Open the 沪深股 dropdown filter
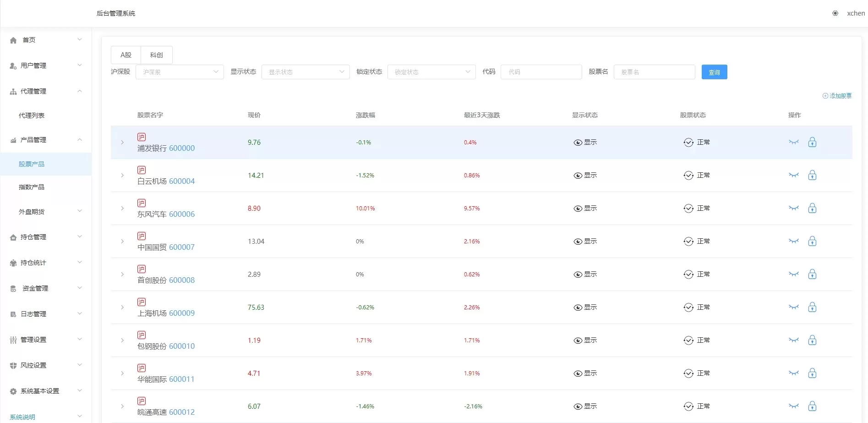Image resolution: width=868 pixels, height=423 pixels. coord(180,72)
